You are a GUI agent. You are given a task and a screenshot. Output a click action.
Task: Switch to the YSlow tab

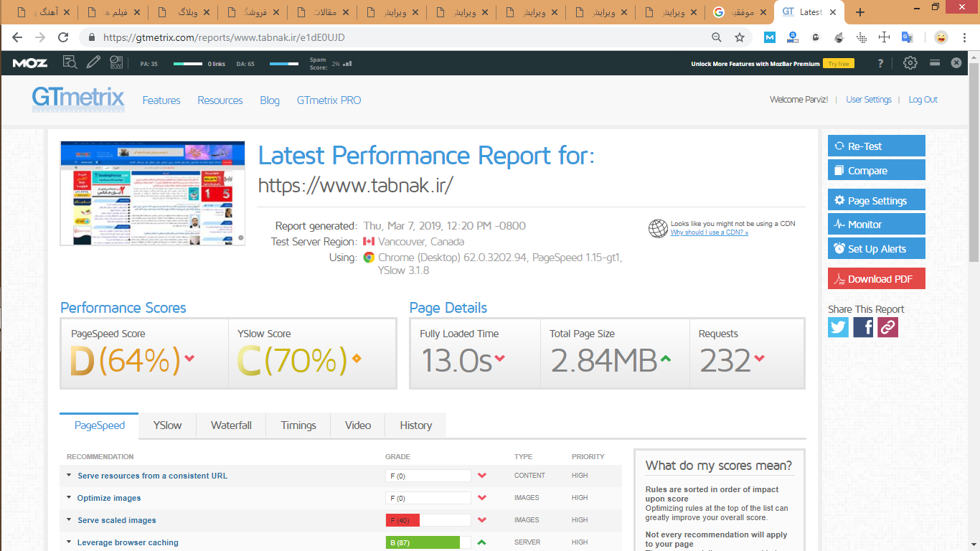167,425
